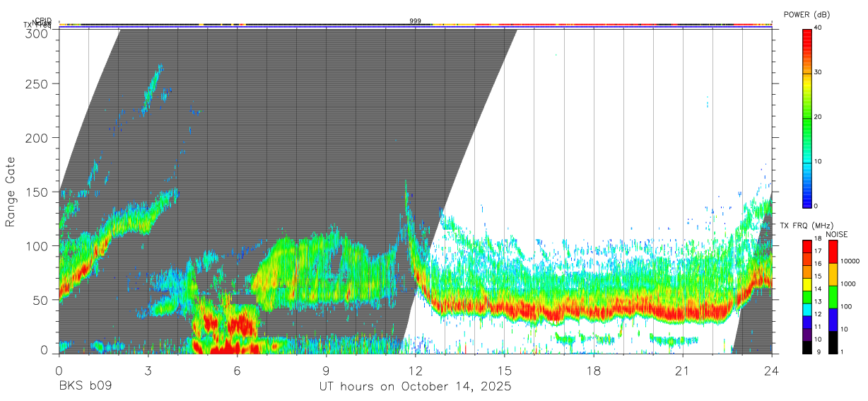Click the CPID strip label above the plot
The height and width of the screenshot is (401, 868).
[x=43, y=21]
